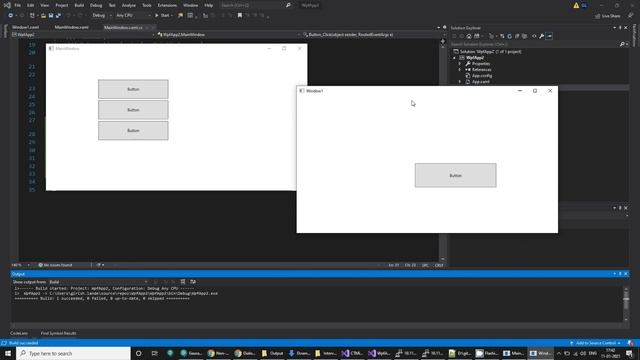Open the Any CPU platform dropdown
The height and width of the screenshot is (360, 640).
click(x=133, y=16)
